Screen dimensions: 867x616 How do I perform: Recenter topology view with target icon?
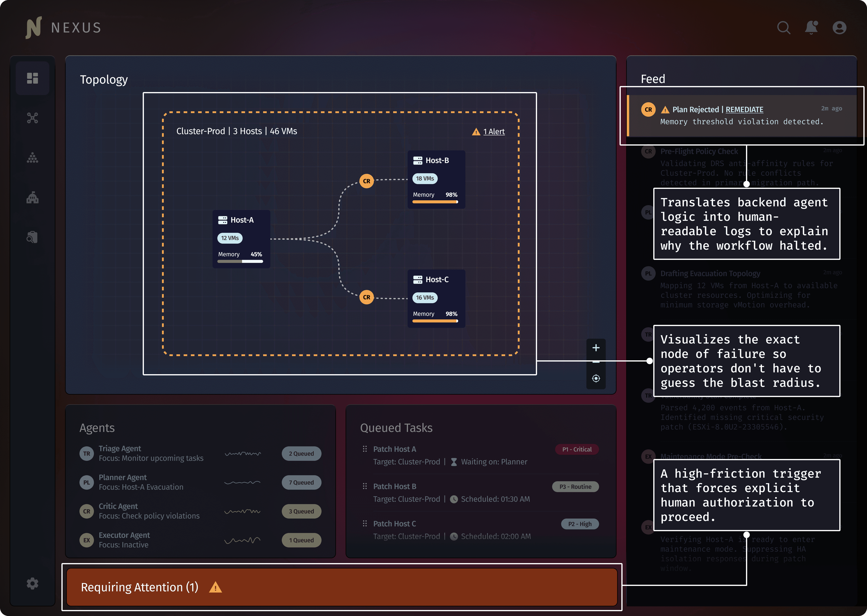(596, 378)
